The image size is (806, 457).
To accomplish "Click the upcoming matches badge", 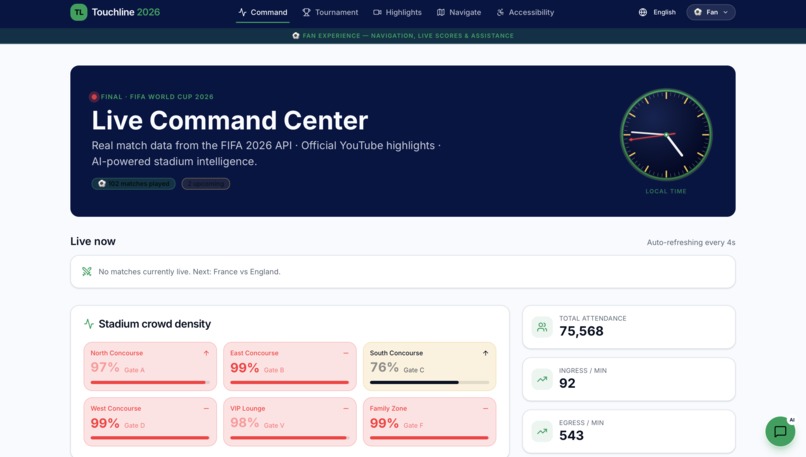I will (x=206, y=184).
